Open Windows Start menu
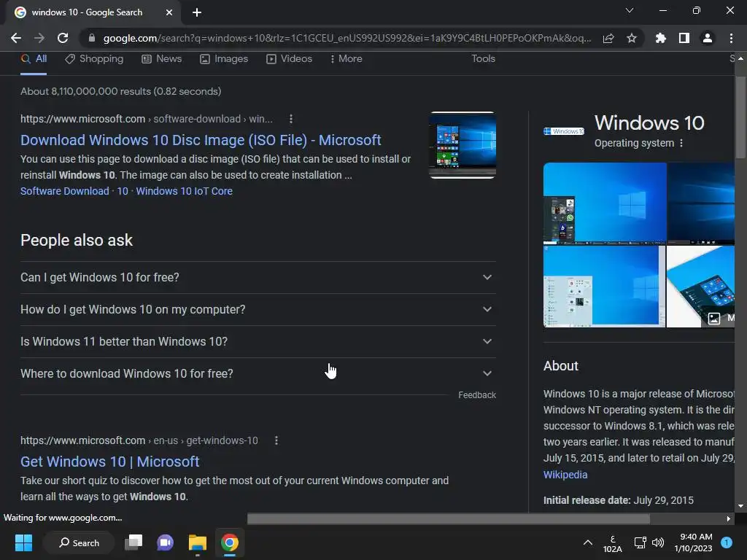This screenshot has height=560, width=747. (x=23, y=542)
